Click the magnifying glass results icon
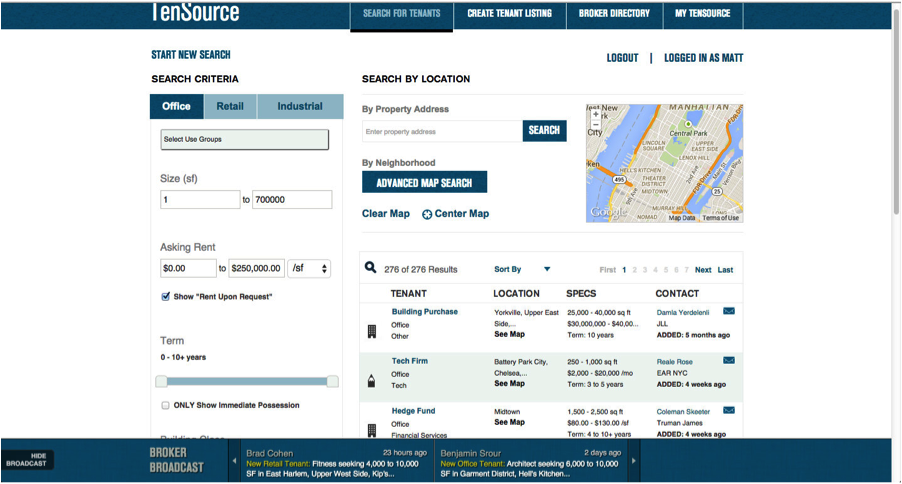Screen dimensions: 902x484 coord(371,268)
